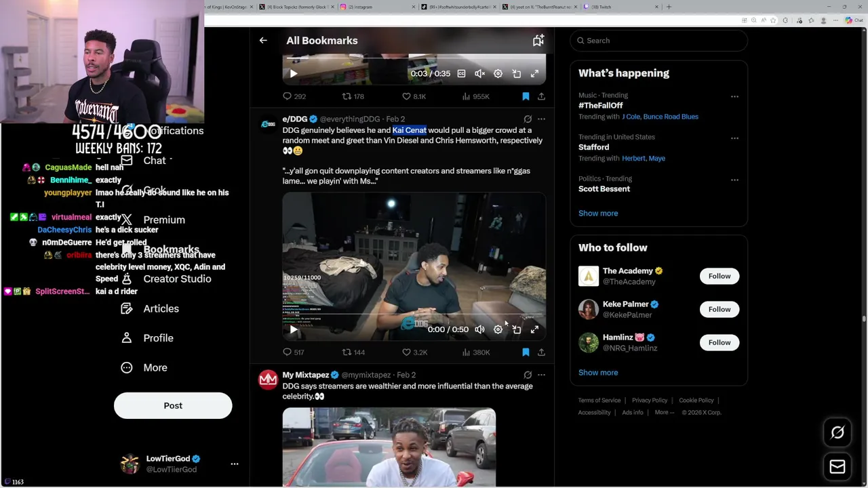Click the X search field
This screenshot has width=868, height=488.
pyautogui.click(x=658, y=41)
